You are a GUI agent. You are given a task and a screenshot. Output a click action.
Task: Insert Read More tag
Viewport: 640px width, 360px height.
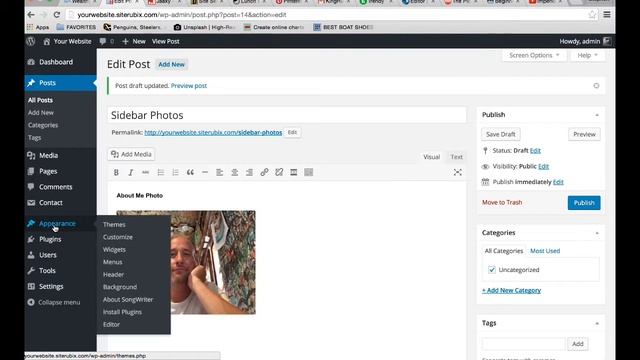pos(294,172)
